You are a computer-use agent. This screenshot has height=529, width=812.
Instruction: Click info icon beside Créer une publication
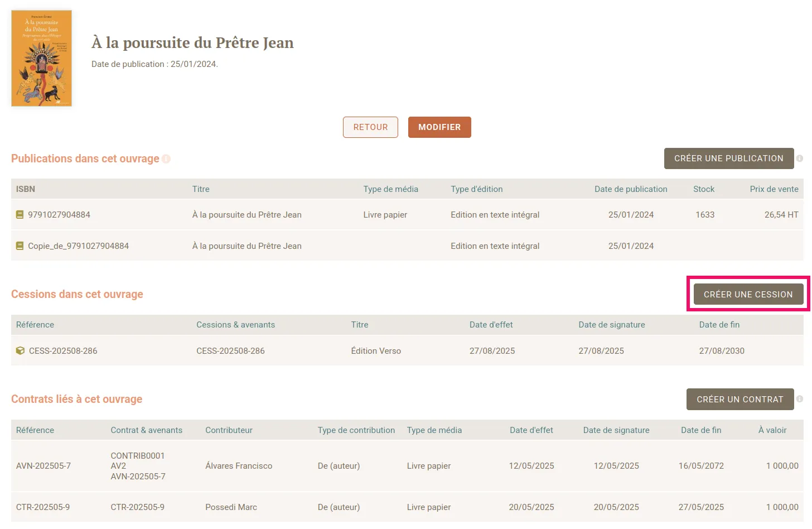coord(800,158)
